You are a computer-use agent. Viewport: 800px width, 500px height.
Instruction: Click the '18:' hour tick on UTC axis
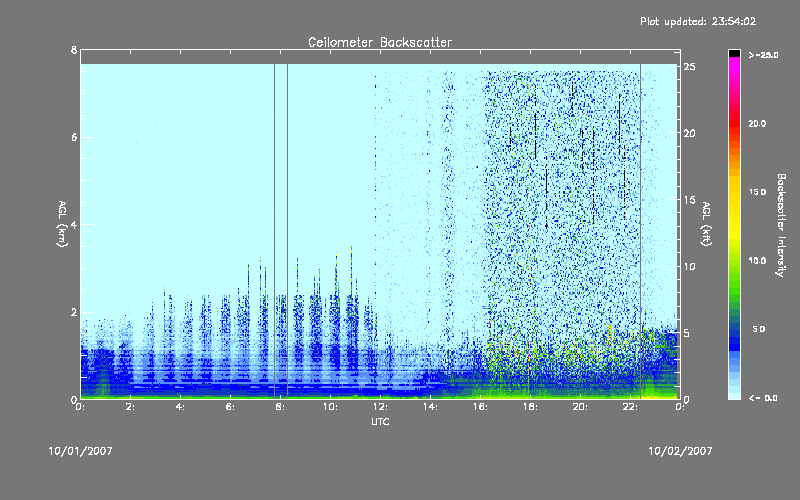point(530,407)
